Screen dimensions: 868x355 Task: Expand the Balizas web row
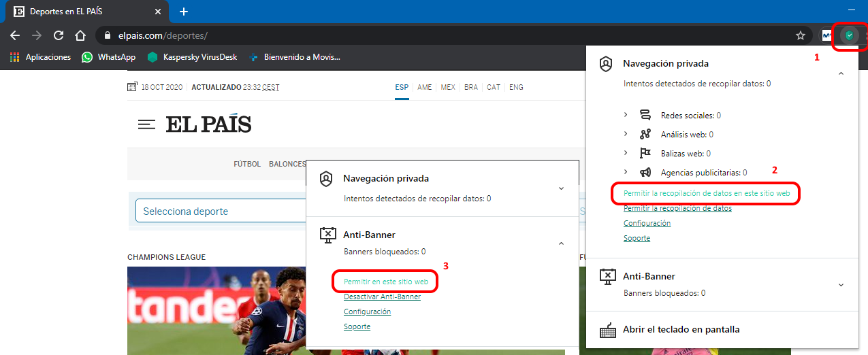[x=626, y=154]
